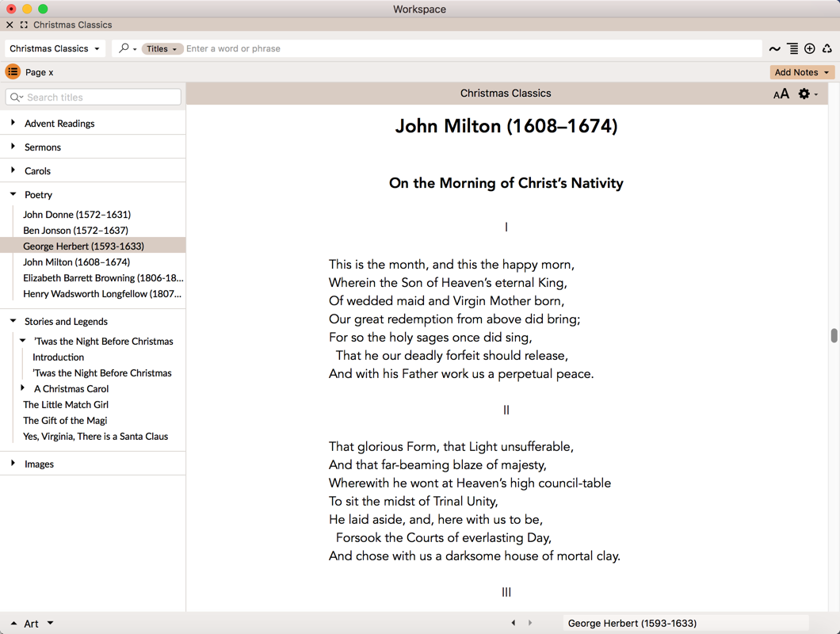The width and height of the screenshot is (840, 634).
Task: Click the John Milton (1608–1674) page heading
Action: (506, 126)
